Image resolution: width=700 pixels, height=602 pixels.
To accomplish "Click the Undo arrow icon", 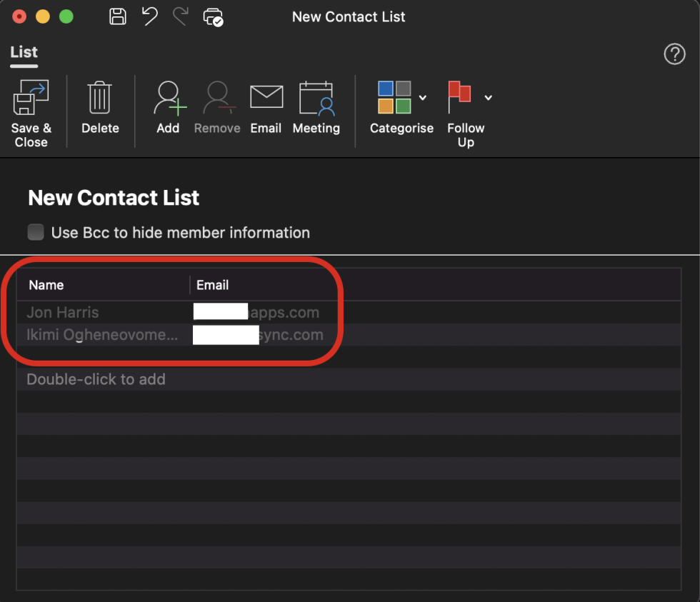I will coord(149,16).
